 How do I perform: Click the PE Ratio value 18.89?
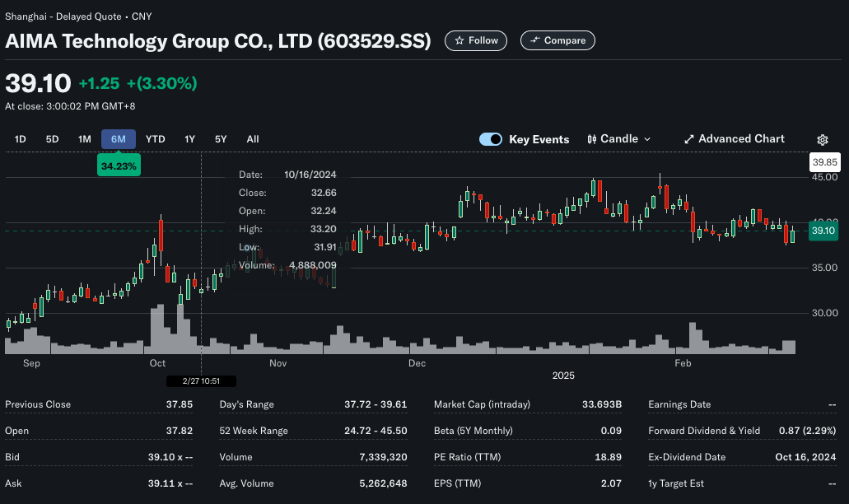tap(608, 457)
